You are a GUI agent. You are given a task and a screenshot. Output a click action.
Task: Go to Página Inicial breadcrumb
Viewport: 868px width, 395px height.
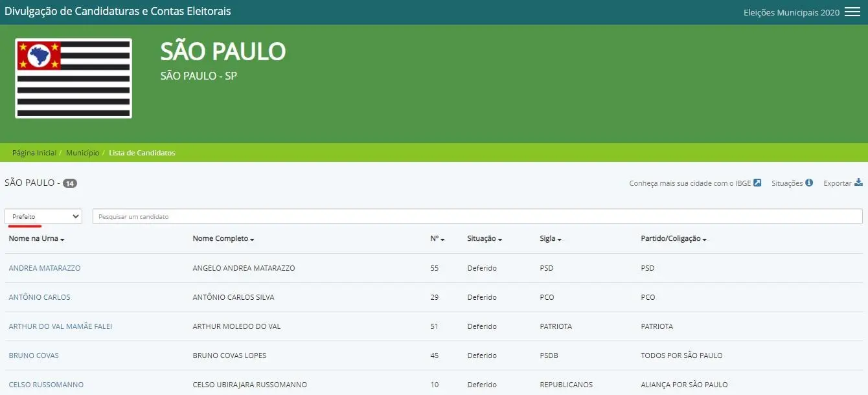(x=34, y=153)
